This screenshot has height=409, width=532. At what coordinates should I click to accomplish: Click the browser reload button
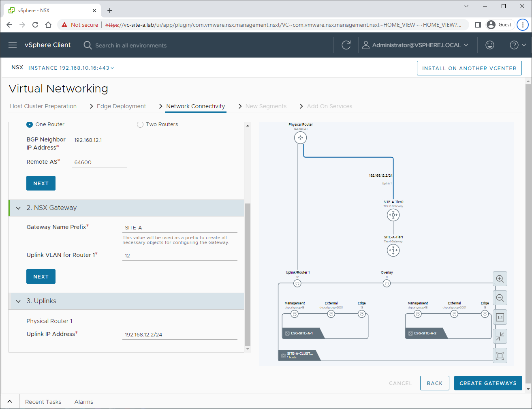pos(35,25)
